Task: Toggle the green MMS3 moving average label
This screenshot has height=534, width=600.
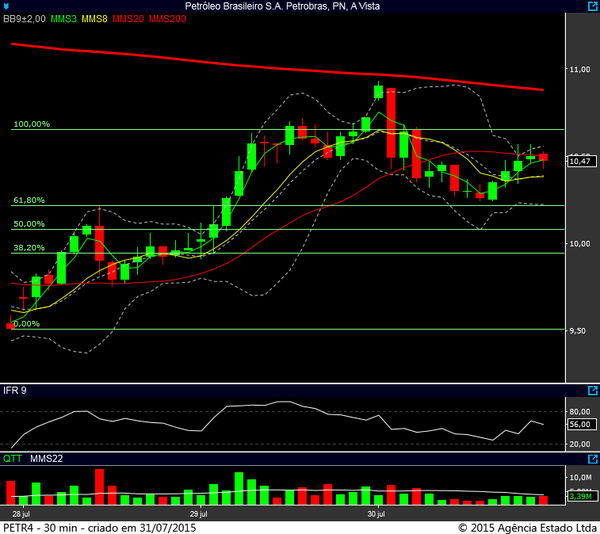Action: [64, 19]
